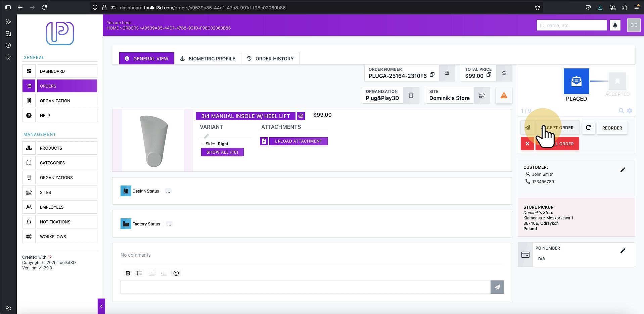The image size is (644, 314).
Task: Click the orange warning triangle icon
Action: 504,96
